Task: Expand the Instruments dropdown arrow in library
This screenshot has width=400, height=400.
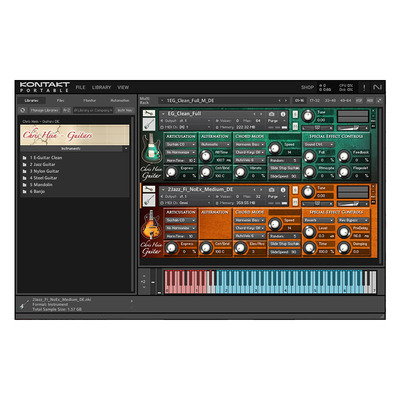Action: coord(126,149)
